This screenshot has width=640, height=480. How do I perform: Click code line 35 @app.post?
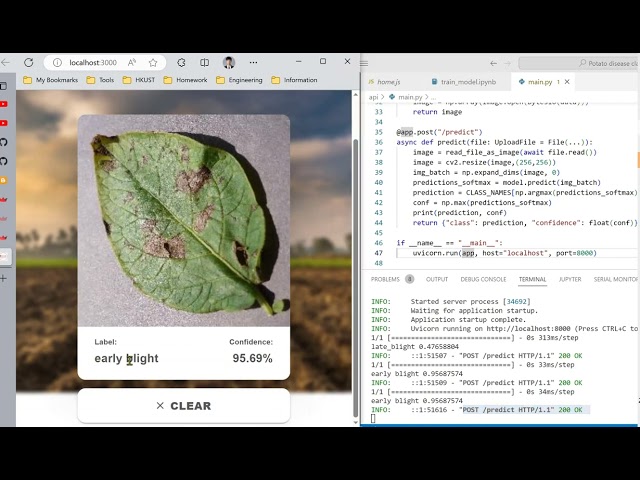coord(439,132)
